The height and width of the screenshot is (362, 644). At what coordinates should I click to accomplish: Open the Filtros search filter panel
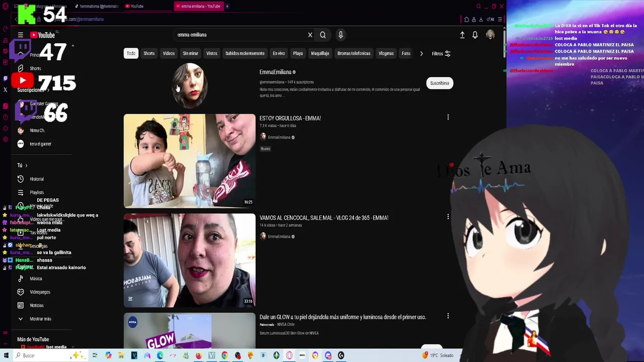[x=441, y=54]
